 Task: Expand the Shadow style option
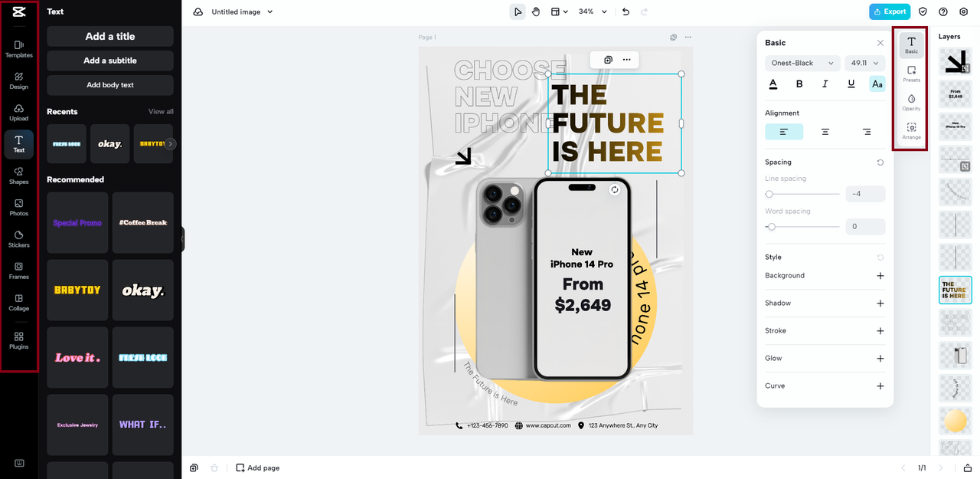click(x=880, y=303)
